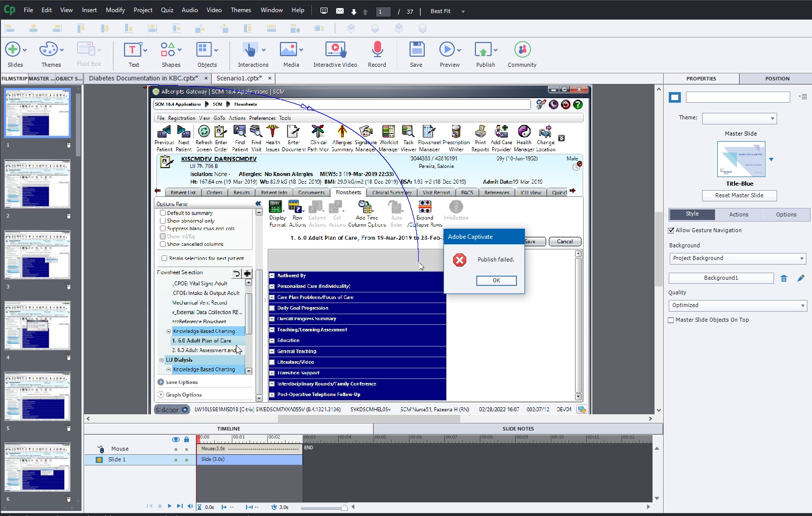
Task: Open the Theme dropdown
Action: [x=739, y=118]
